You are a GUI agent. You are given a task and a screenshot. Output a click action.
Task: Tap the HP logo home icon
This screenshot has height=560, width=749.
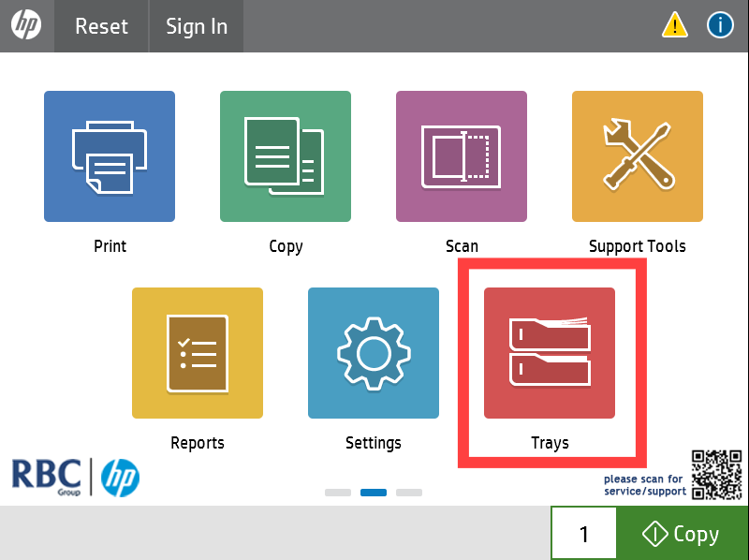26,25
